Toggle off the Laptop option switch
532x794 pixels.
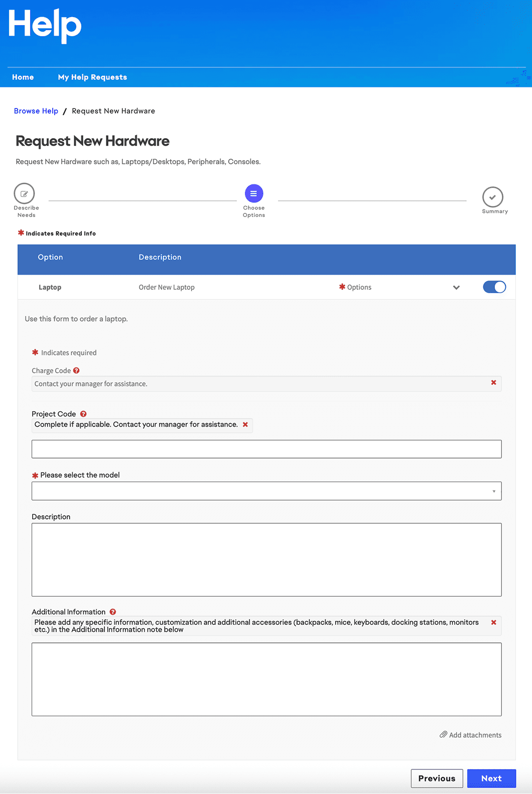494,287
